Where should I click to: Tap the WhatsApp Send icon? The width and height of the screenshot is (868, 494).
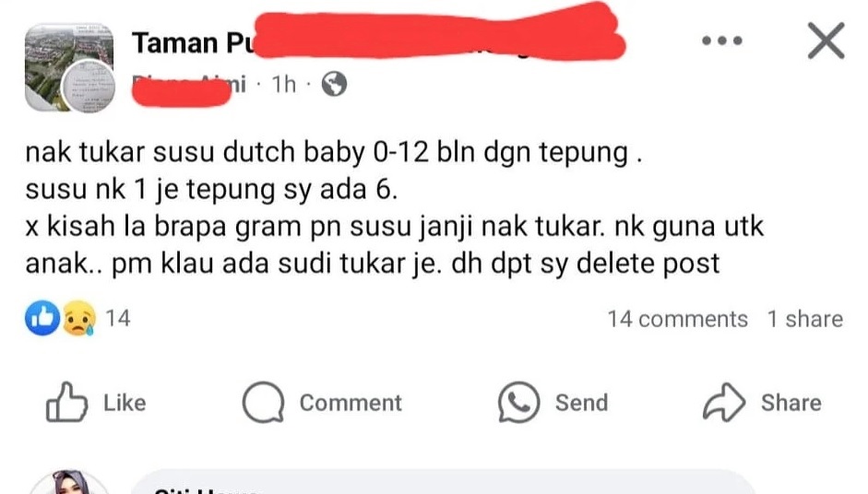[518, 402]
